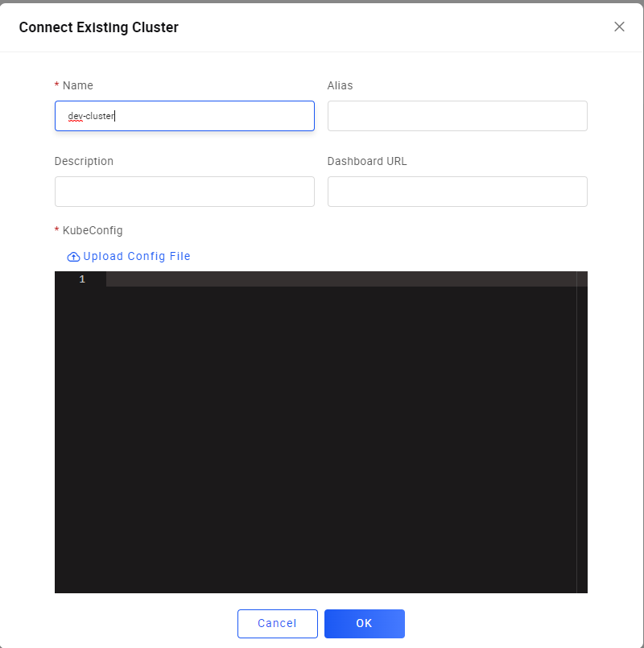Click the Connect Existing Cluster title
The width and height of the screenshot is (644, 648).
[x=99, y=27]
